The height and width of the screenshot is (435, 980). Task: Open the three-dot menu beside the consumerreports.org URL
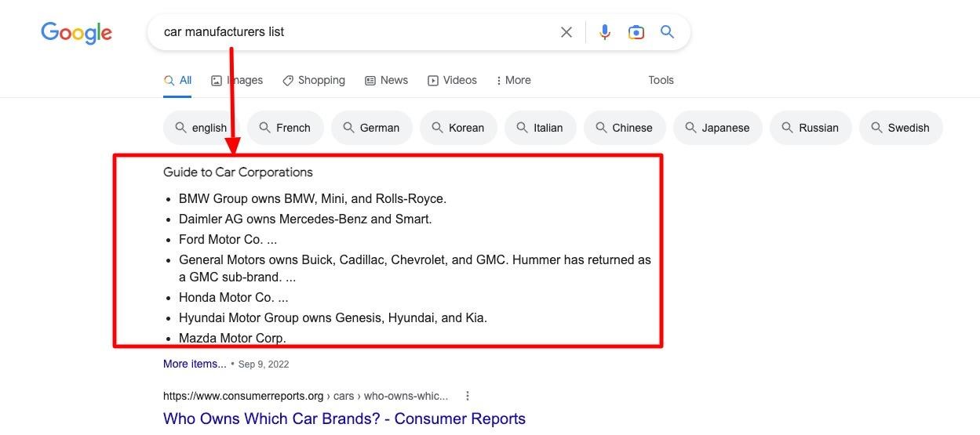pos(468,396)
